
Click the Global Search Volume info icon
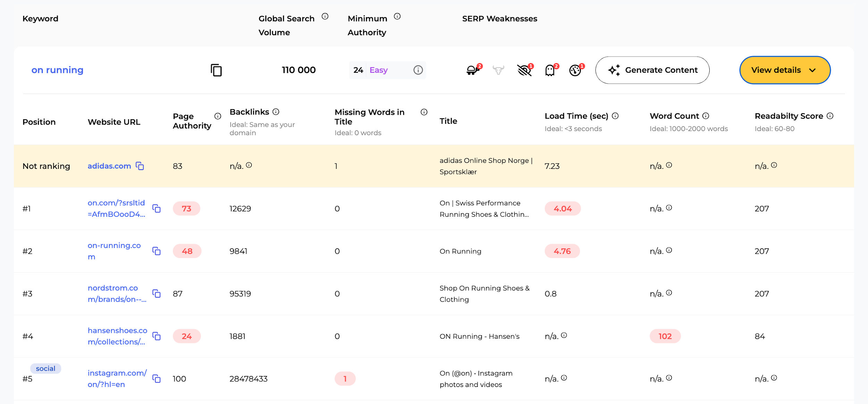coord(325,16)
